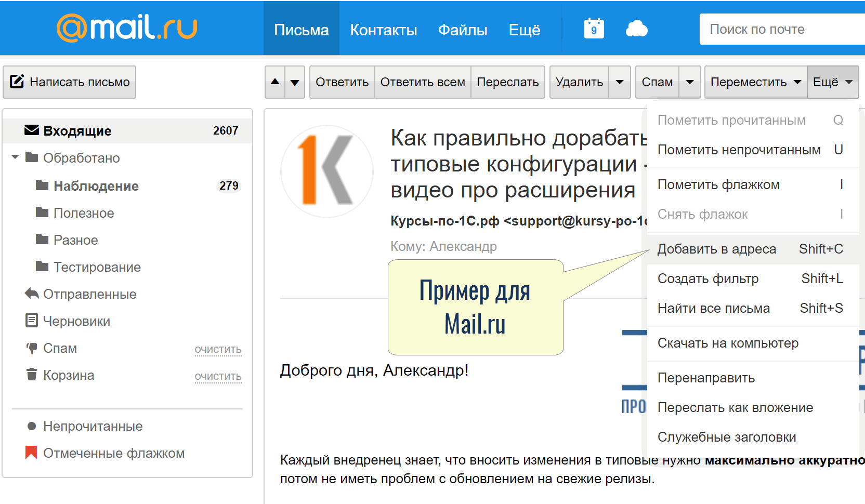This screenshot has width=865, height=504.
Task: Collapse the Обработано folder tree
Action: (15, 157)
